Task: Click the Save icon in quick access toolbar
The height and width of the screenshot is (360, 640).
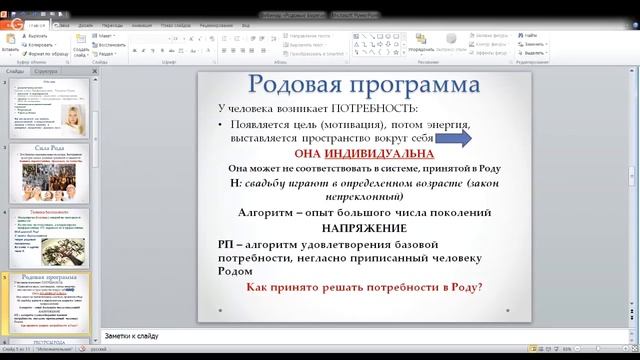Action: [13, 15]
